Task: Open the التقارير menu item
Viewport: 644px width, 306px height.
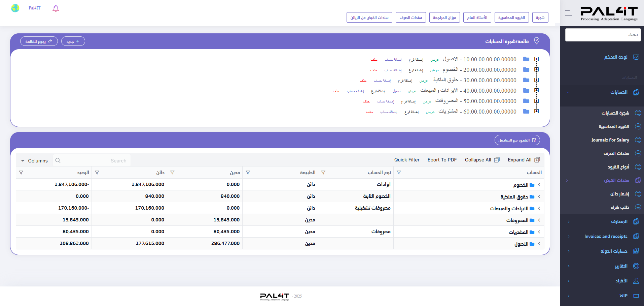Action: (620, 266)
